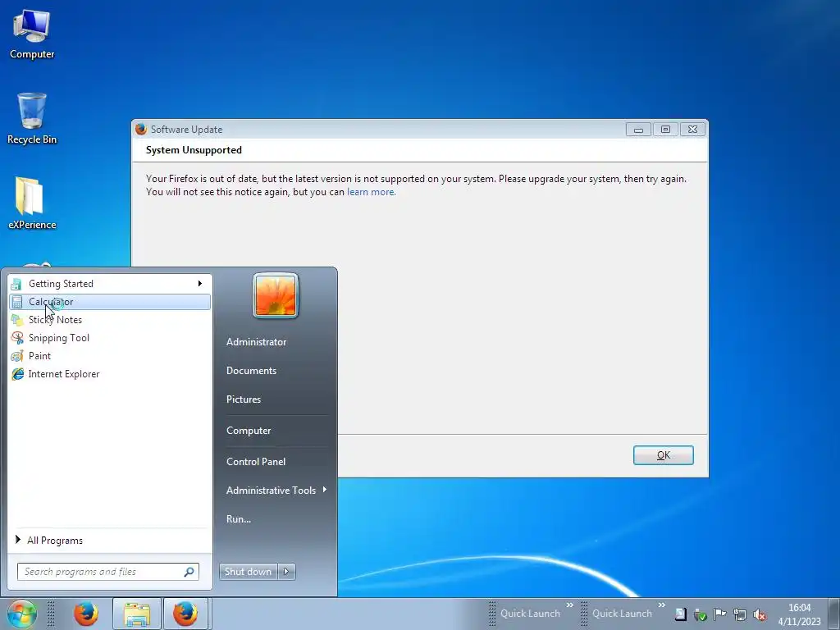
Task: Click the Paint palette icon
Action: click(x=17, y=356)
